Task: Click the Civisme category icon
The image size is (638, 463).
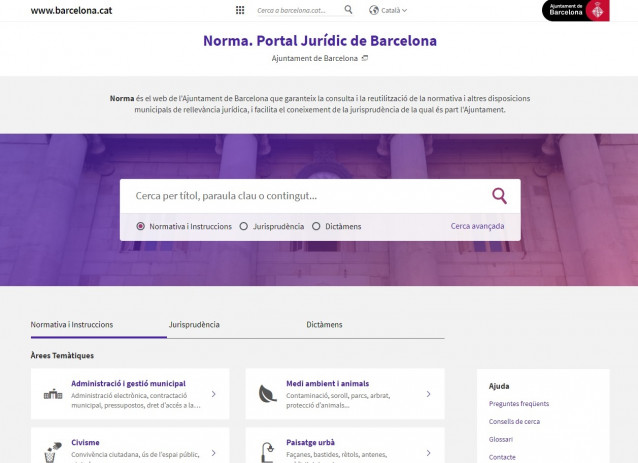Action: pos(53,451)
